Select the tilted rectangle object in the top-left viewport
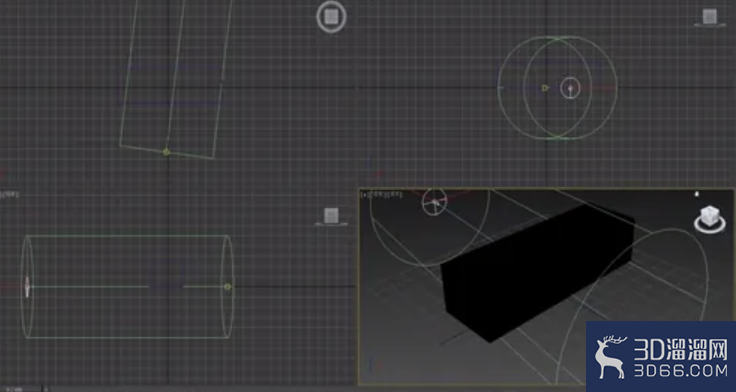The height and width of the screenshot is (392, 736). [x=176, y=79]
